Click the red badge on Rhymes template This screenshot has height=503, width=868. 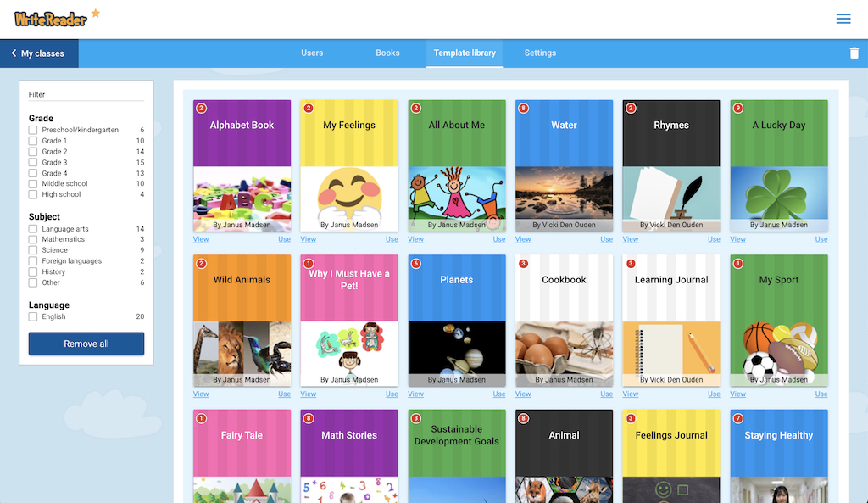click(631, 109)
